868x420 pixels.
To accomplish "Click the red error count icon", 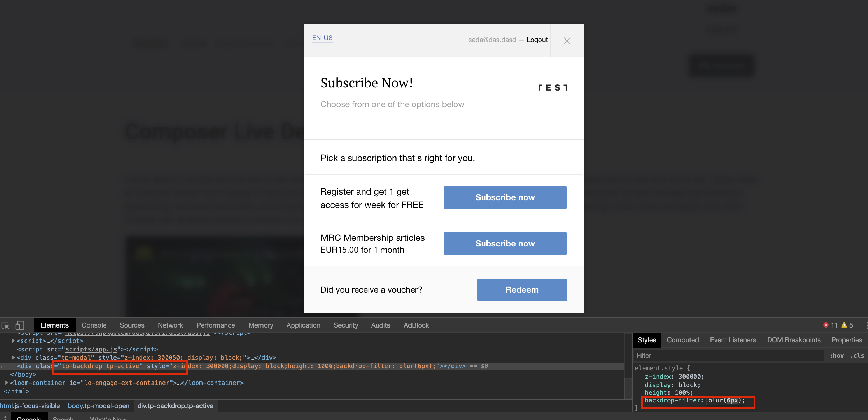I will click(826, 325).
